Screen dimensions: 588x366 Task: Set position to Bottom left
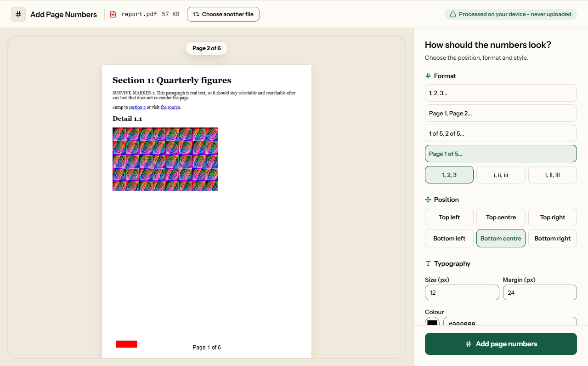pyautogui.click(x=449, y=238)
